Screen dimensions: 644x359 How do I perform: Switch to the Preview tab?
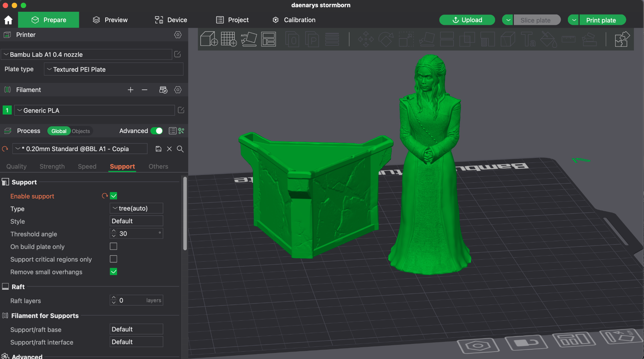pos(110,20)
